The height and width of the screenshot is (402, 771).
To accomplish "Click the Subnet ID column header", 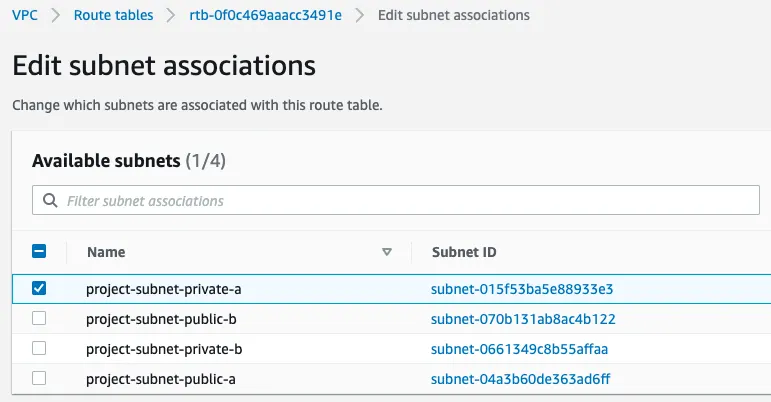I will (464, 252).
